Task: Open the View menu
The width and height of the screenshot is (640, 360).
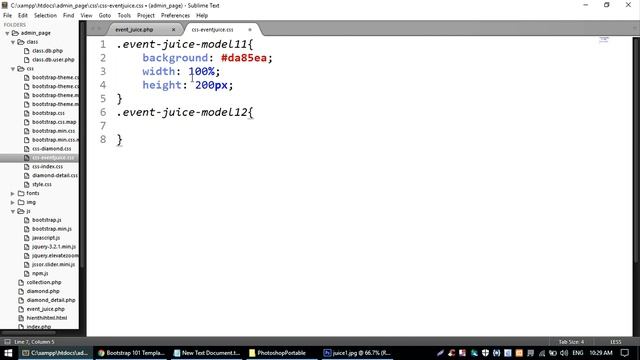Action: [86, 16]
